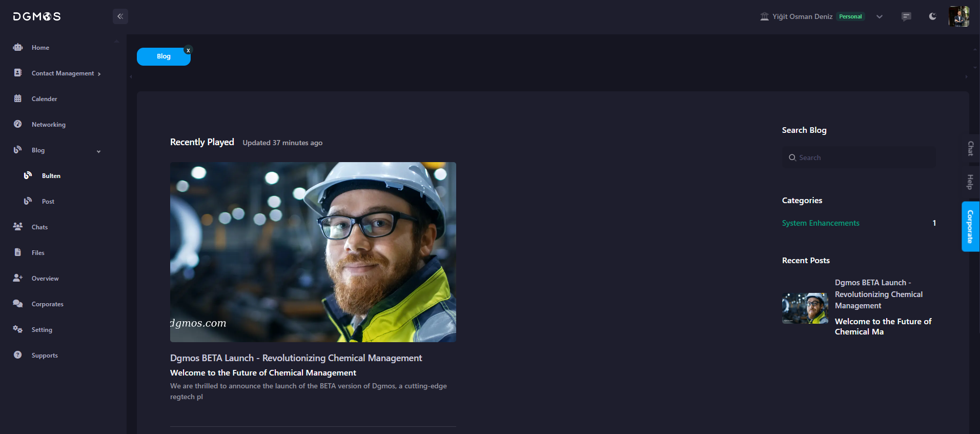Open the Calender sidebar icon
Screen dimensions: 980x434
pyautogui.click(x=18, y=98)
